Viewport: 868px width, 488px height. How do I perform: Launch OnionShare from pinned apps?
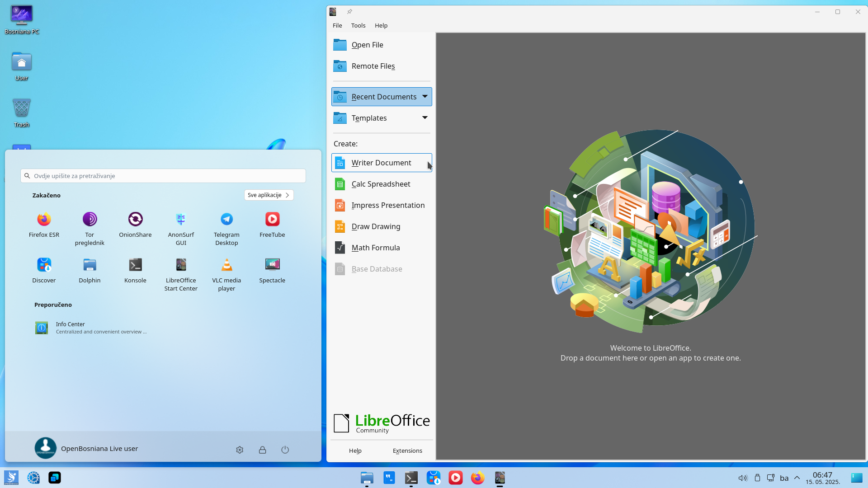(135, 225)
